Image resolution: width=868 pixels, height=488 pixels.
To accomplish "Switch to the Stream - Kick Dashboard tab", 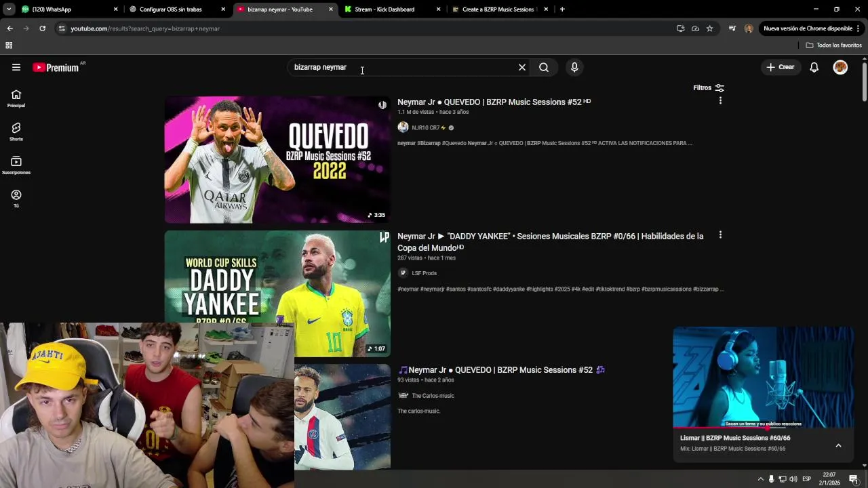I will (392, 9).
